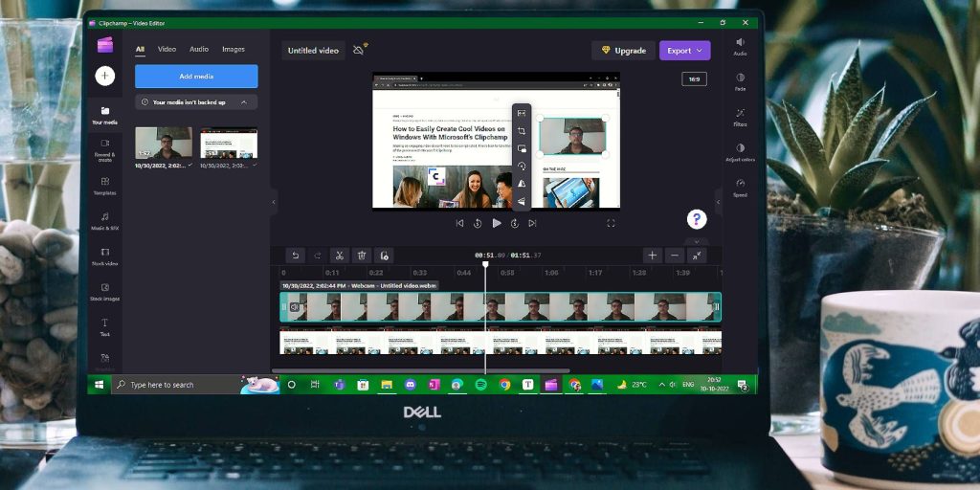Select the webcam recording media thumbnail

164,144
